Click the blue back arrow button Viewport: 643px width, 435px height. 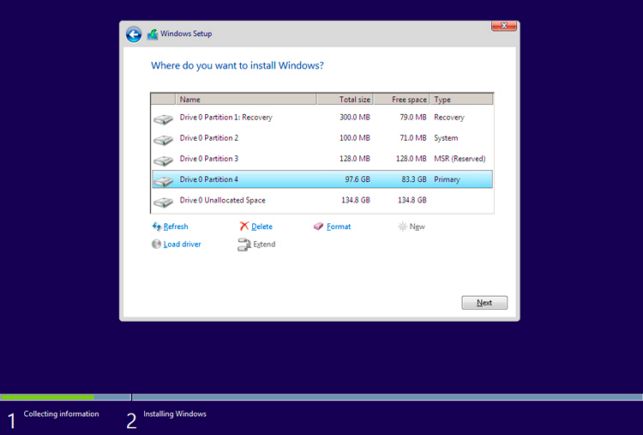pyautogui.click(x=134, y=34)
